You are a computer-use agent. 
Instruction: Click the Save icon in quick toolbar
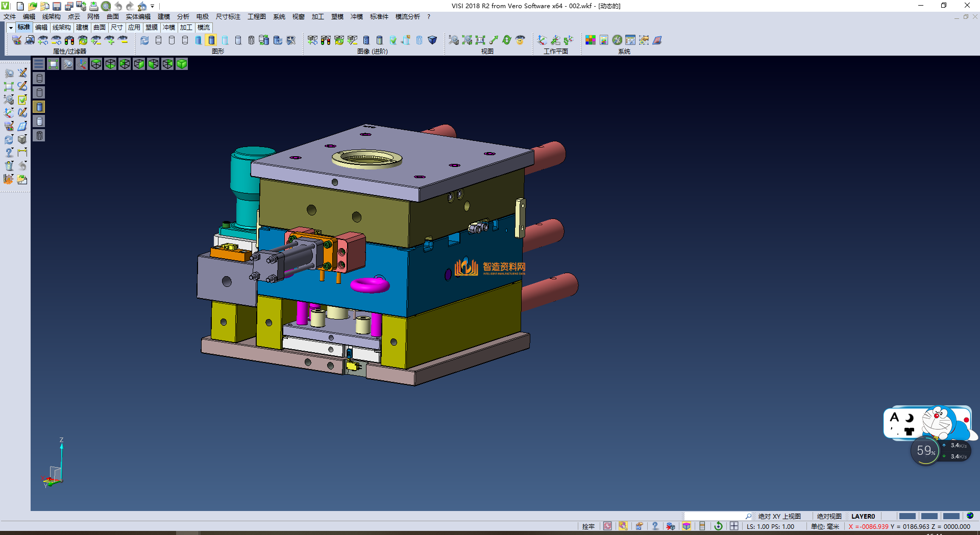click(x=57, y=6)
